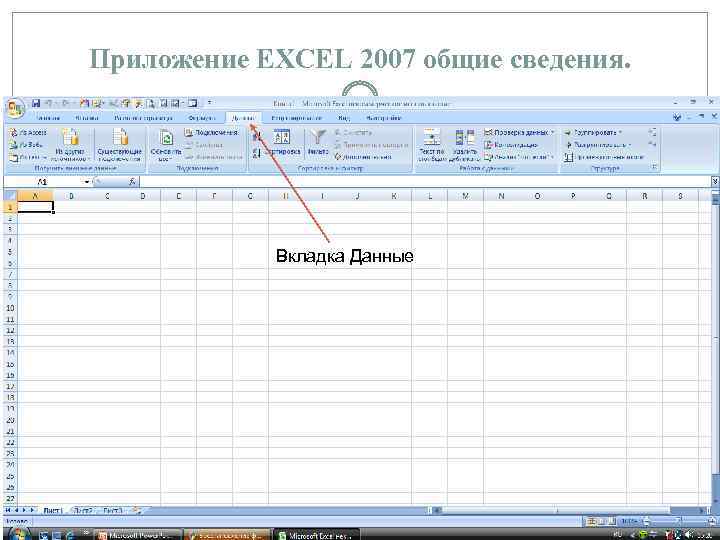Switch to the Вставка ribbon tab
Image resolution: width=720 pixels, height=540 pixels.
click(x=87, y=118)
